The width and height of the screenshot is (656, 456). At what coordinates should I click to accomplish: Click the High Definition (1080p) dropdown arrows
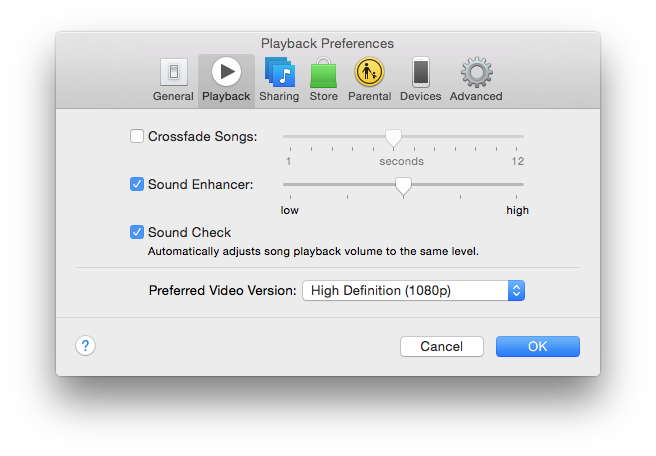[x=516, y=291]
